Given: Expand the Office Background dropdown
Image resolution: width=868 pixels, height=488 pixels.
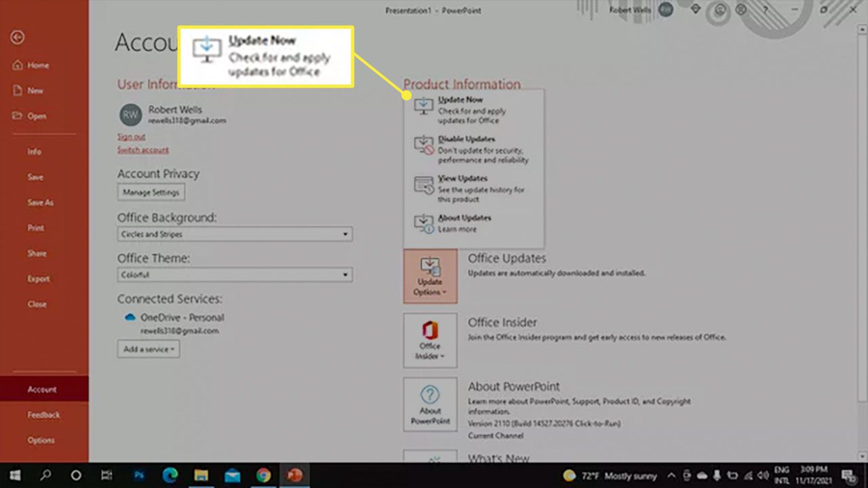Looking at the screenshot, I should 234,234.
